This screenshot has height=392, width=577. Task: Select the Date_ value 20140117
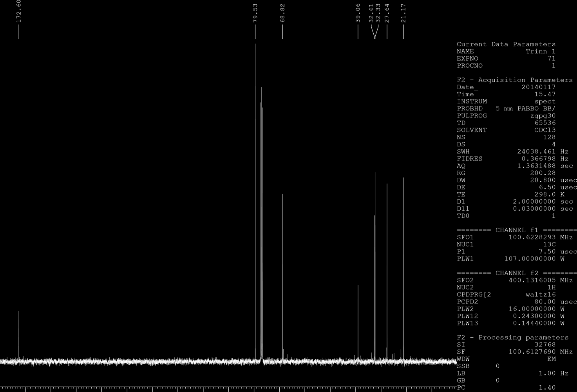click(539, 87)
